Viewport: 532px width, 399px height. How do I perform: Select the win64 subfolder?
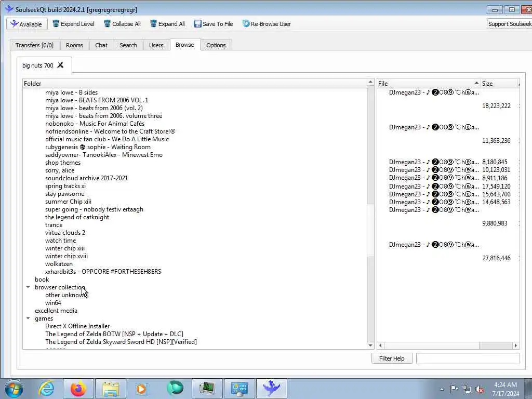[53, 303]
